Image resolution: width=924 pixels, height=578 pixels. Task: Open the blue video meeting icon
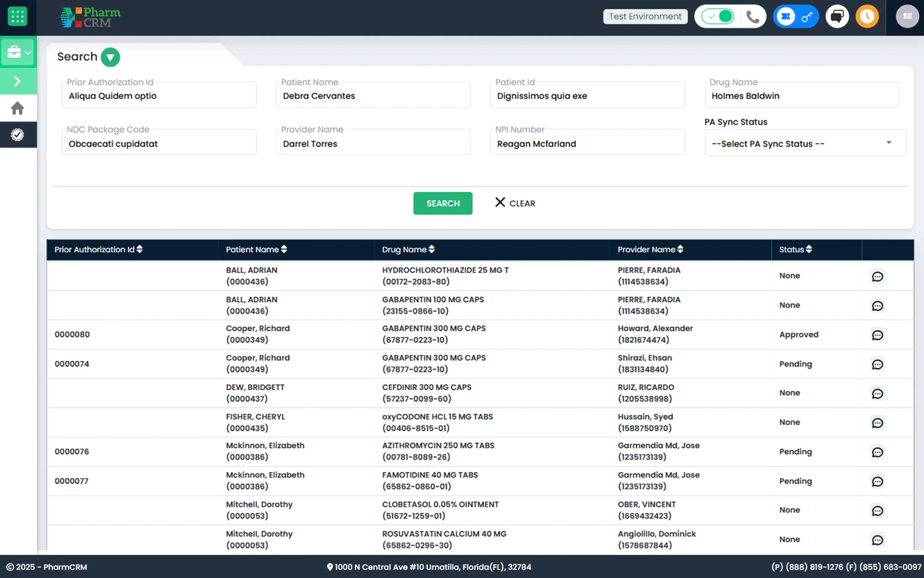[x=785, y=17]
